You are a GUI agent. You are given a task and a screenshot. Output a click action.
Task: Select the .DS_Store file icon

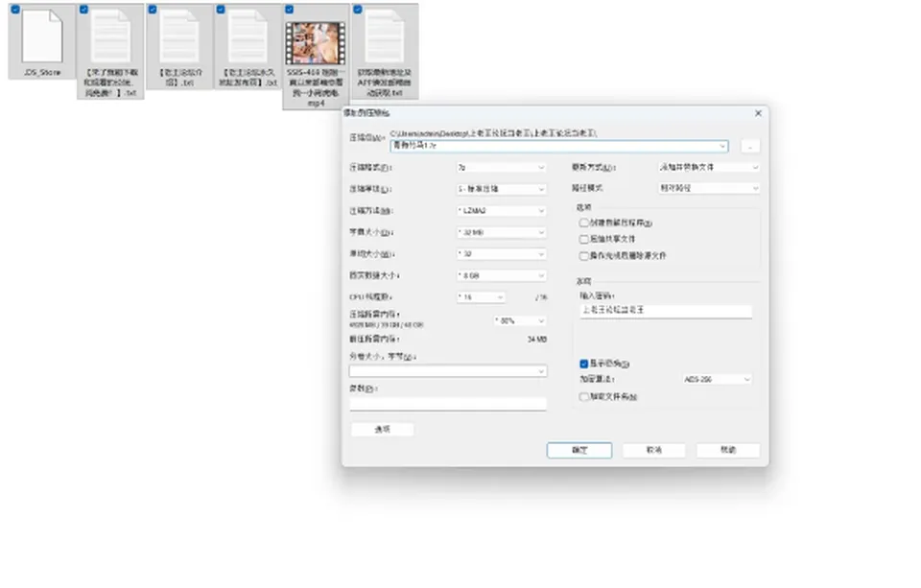tap(42, 36)
